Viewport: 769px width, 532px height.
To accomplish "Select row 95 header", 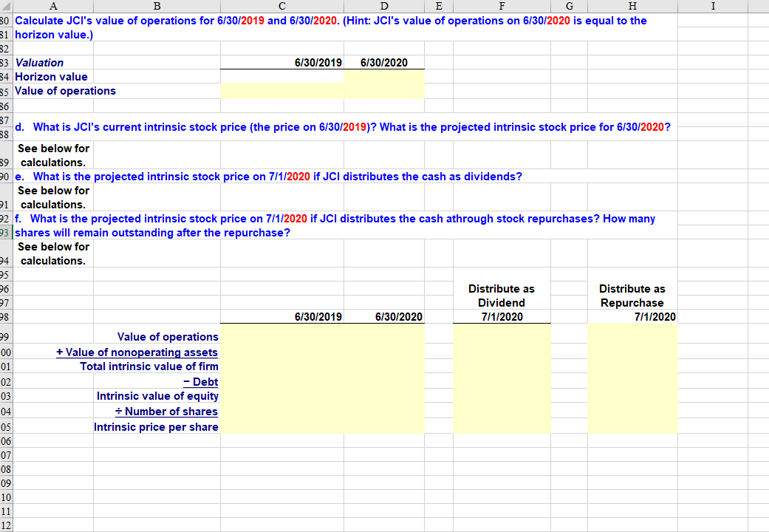I will coord(5,274).
